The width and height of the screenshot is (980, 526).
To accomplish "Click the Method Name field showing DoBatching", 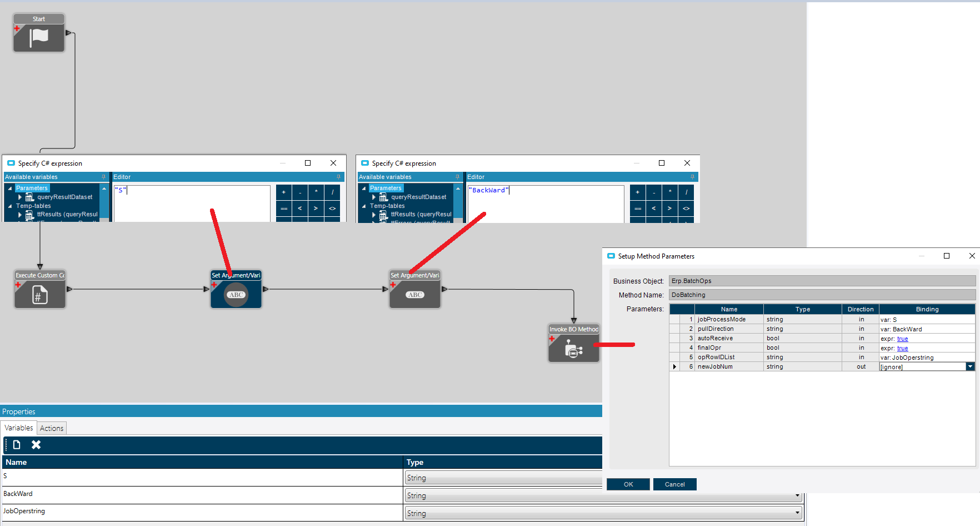I will [822, 295].
